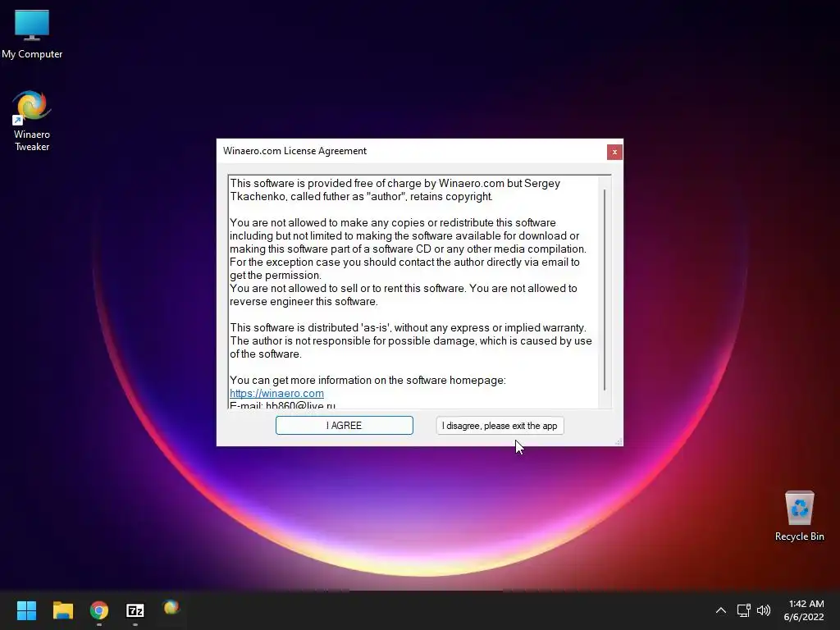This screenshot has width=840, height=630.
Task: Open File Explorer from the taskbar
Action: pyautogui.click(x=62, y=610)
